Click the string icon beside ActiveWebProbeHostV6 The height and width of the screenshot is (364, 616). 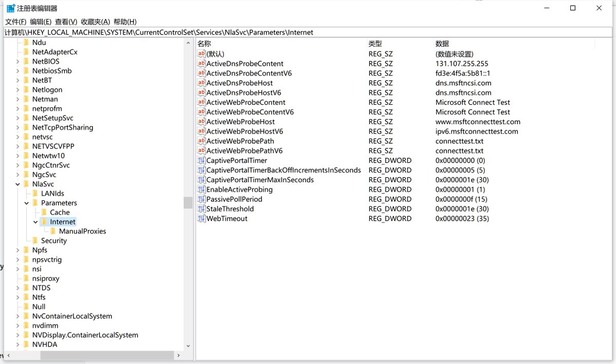(x=202, y=131)
